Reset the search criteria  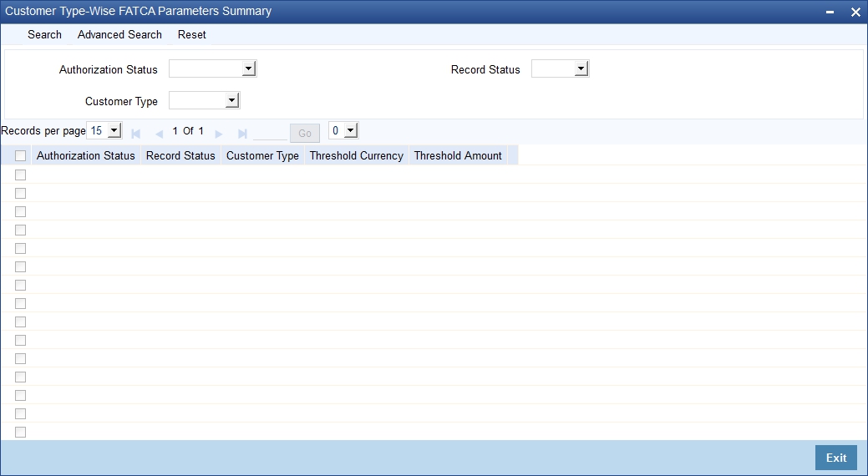(192, 34)
